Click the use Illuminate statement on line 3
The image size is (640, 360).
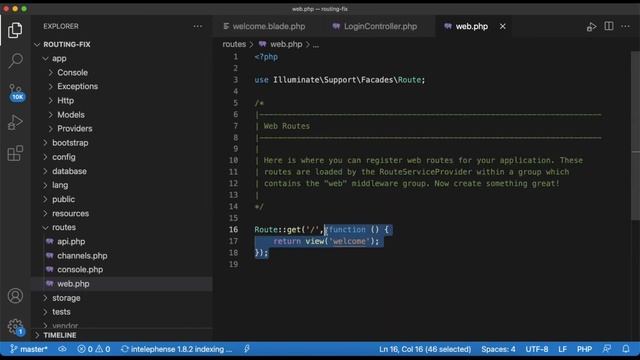[x=340, y=80]
